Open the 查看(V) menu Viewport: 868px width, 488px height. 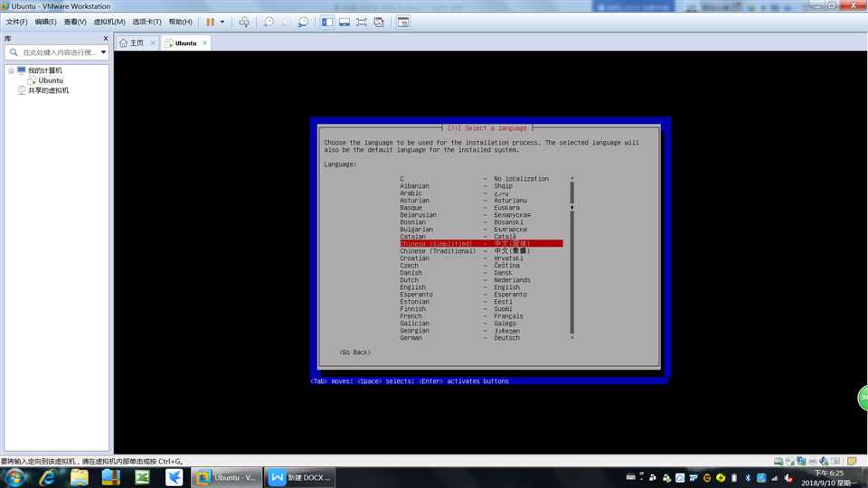[75, 22]
